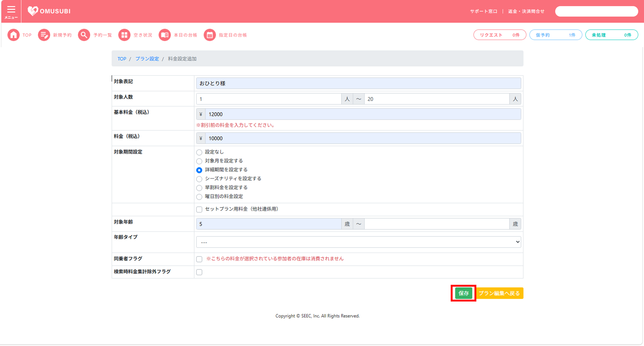
Task: Open サポート窓口 link
Action: 483,11
